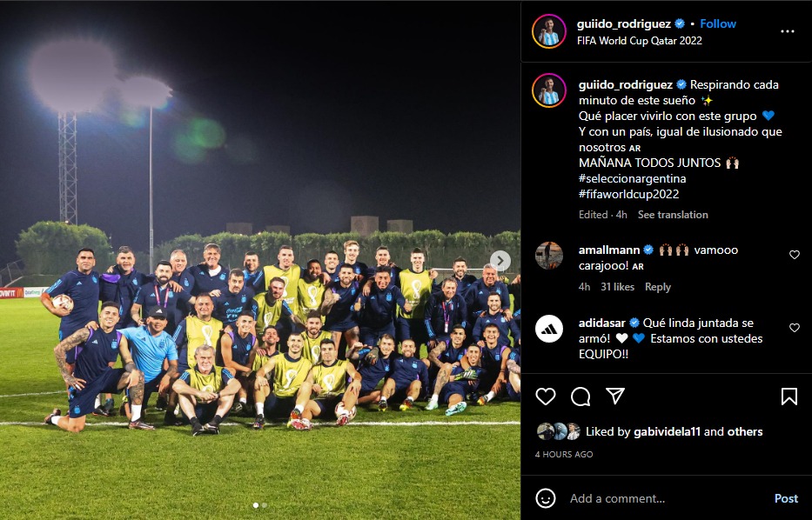Click the #seleccionargentina hashtag
Screen dimensions: 812x520
[633, 178]
